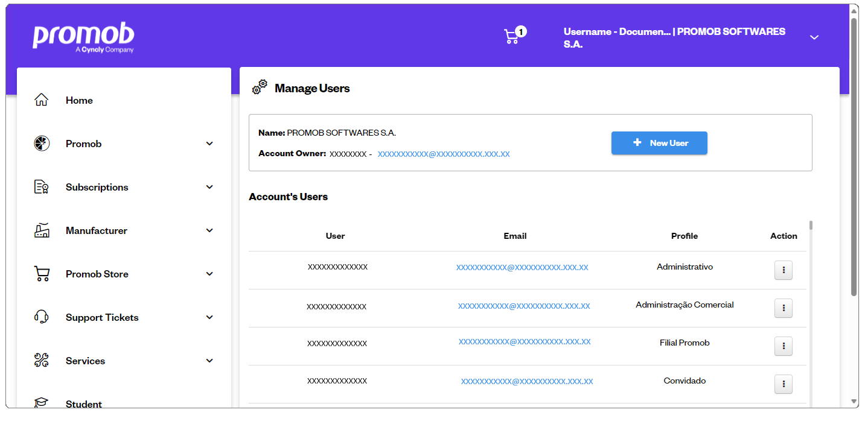Open actions menu for Administração Comercial user

click(x=783, y=308)
